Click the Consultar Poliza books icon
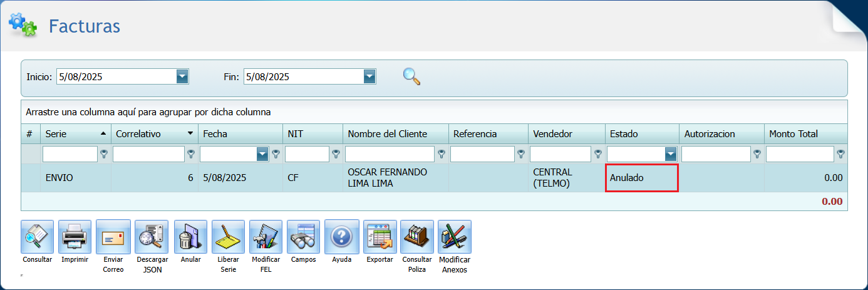Image resolution: width=868 pixels, height=290 pixels. [x=416, y=236]
